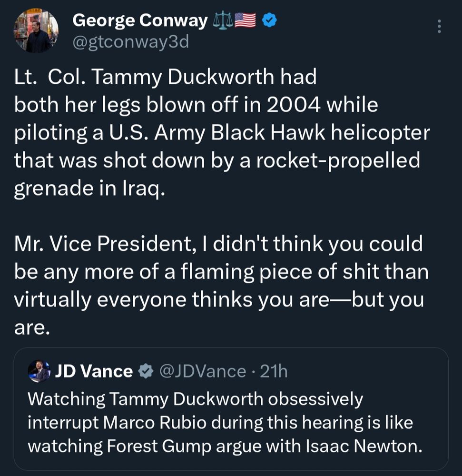This screenshot has height=476, width=462.
Task: Click the scales of justice emoji in the name
Action: (221, 19)
